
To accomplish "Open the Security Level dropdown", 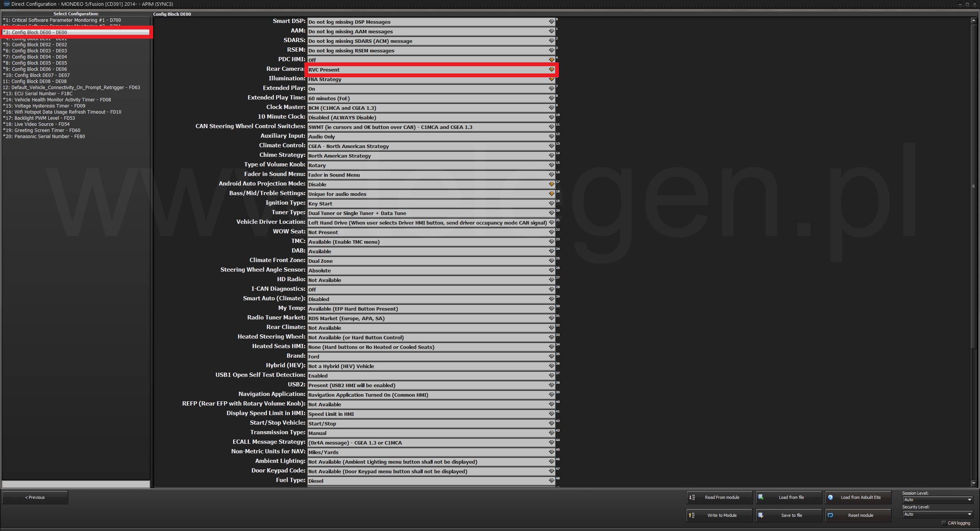I will coord(938,514).
